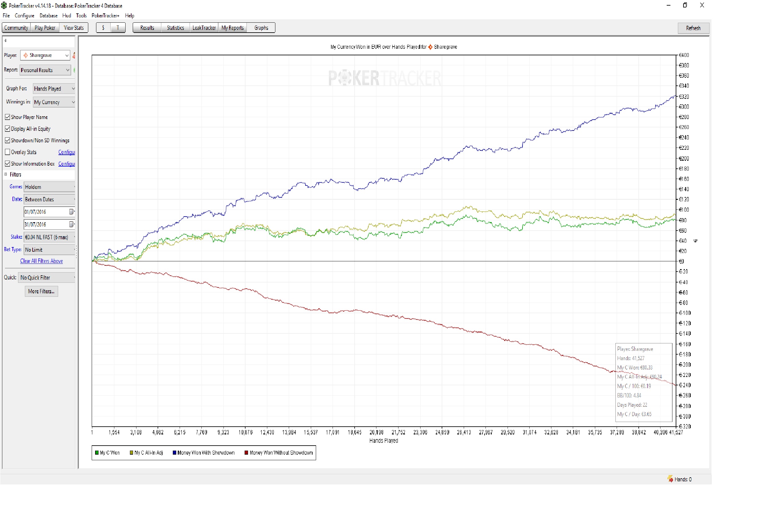Image resolution: width=782 pixels, height=532 pixels.
Task: Open calendar picker for the 01/07/2016 date
Action: coord(71,212)
